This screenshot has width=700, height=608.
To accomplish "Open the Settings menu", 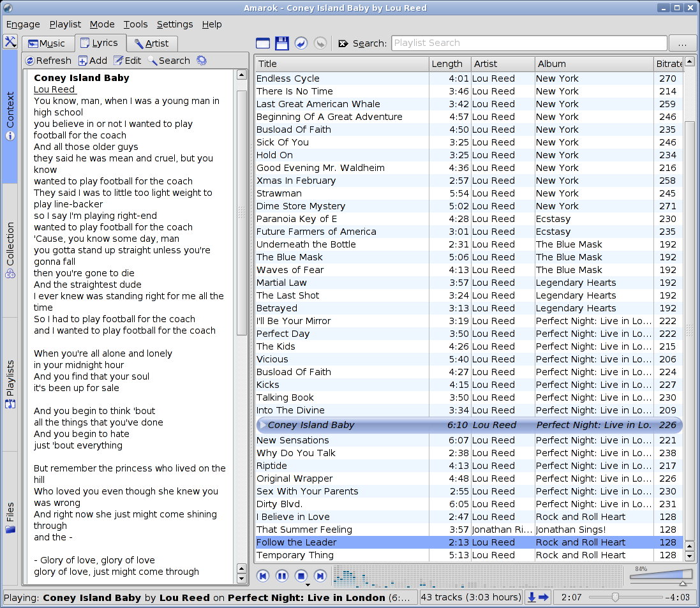I will coord(175,24).
